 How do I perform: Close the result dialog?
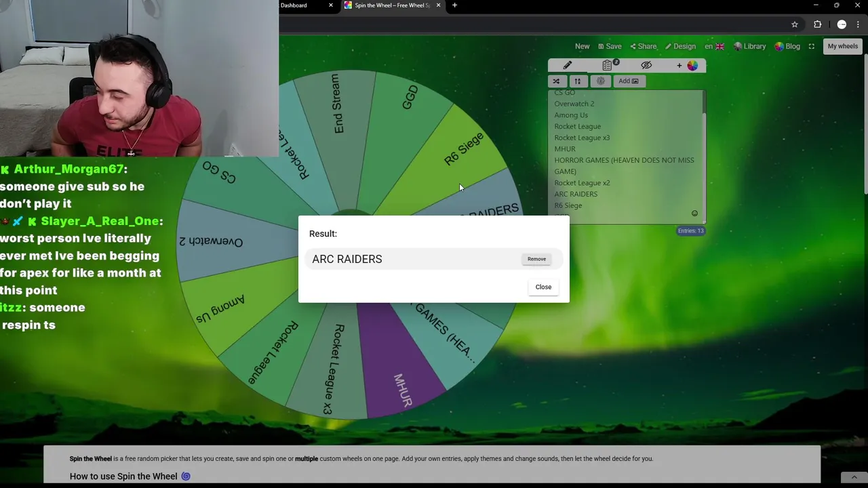[543, 287]
